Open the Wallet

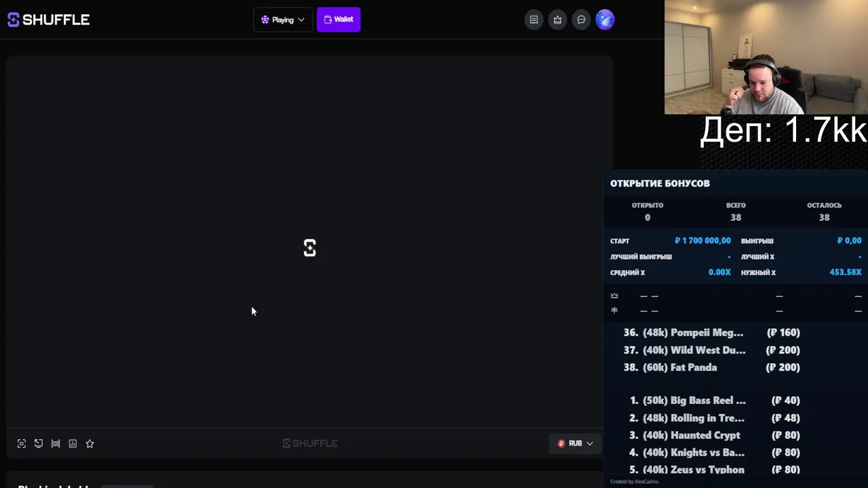click(x=338, y=20)
